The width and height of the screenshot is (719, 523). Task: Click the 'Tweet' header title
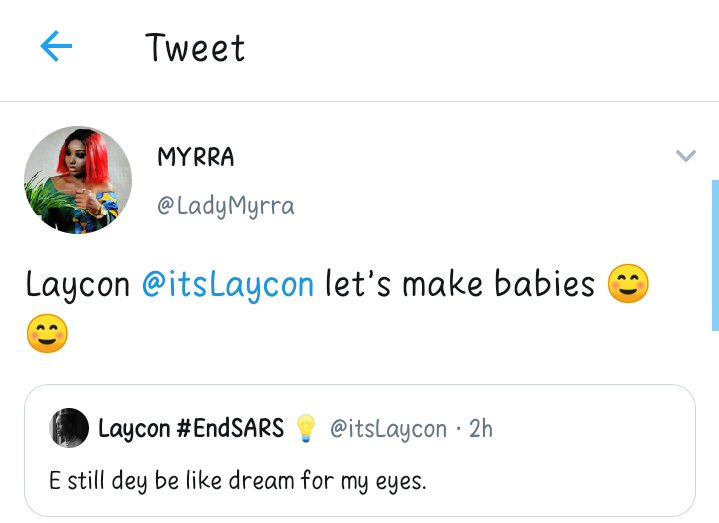[x=195, y=48]
